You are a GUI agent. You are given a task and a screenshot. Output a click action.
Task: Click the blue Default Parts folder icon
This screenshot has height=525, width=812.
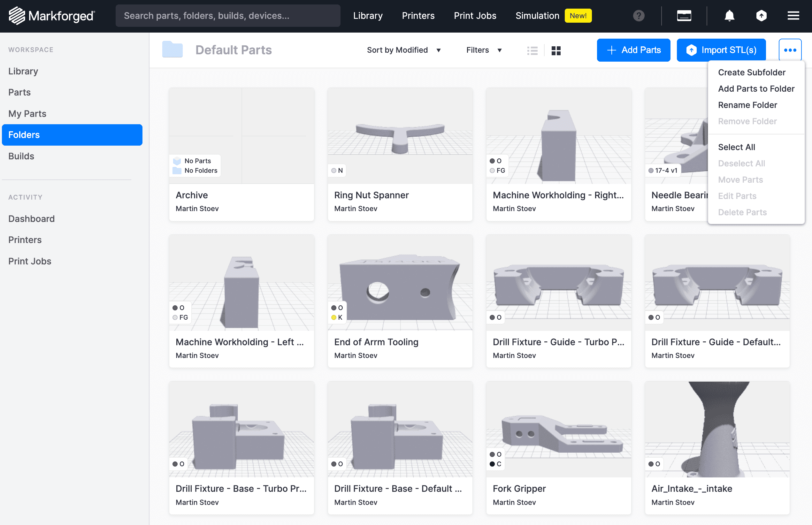[x=172, y=49]
